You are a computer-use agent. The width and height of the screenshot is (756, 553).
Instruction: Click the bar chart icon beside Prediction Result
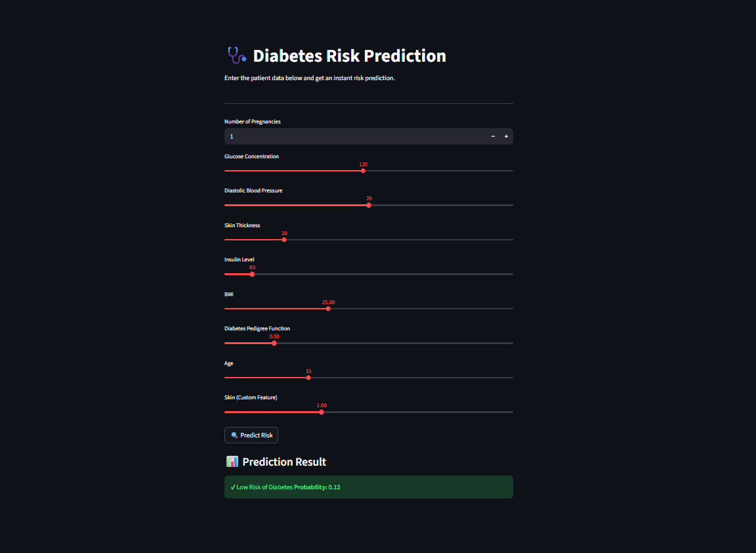coord(232,462)
